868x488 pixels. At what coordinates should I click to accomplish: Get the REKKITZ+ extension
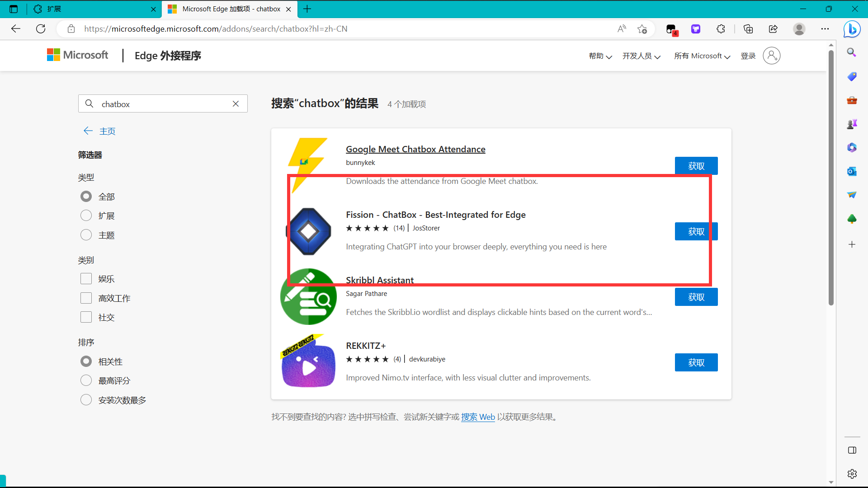[x=696, y=362]
